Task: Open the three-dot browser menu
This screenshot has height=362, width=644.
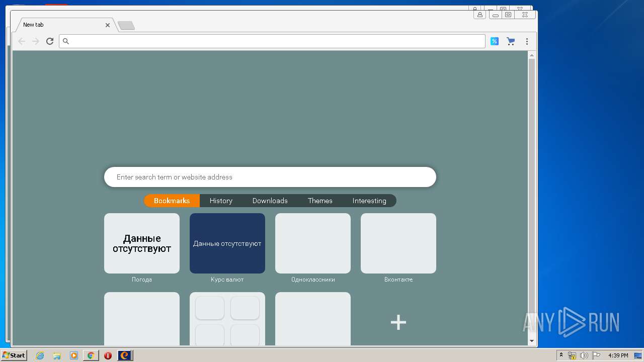Action: tap(527, 41)
